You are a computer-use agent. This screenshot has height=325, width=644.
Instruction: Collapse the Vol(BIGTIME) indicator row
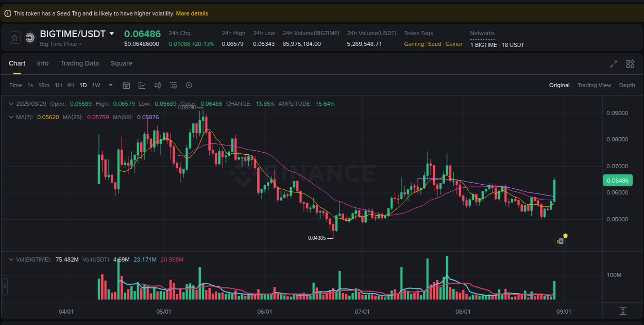[10, 259]
